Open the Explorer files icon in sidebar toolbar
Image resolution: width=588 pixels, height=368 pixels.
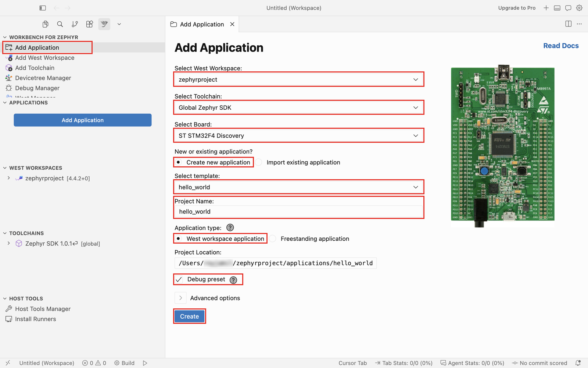(x=45, y=24)
